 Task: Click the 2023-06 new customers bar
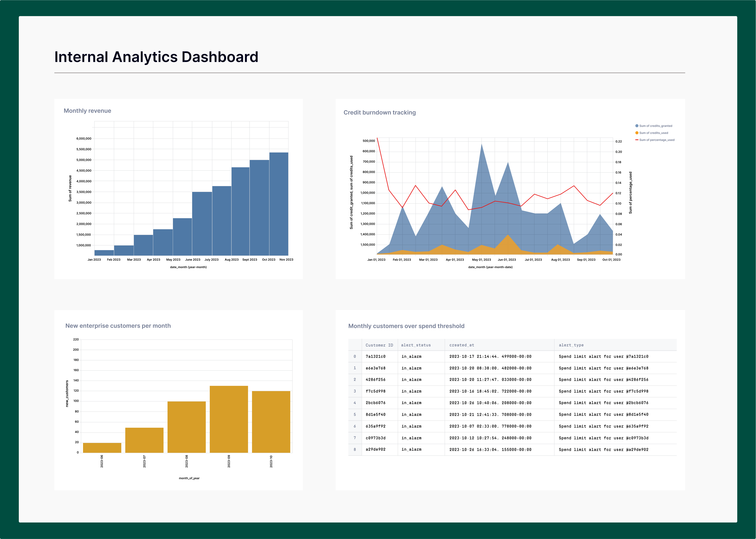102,448
